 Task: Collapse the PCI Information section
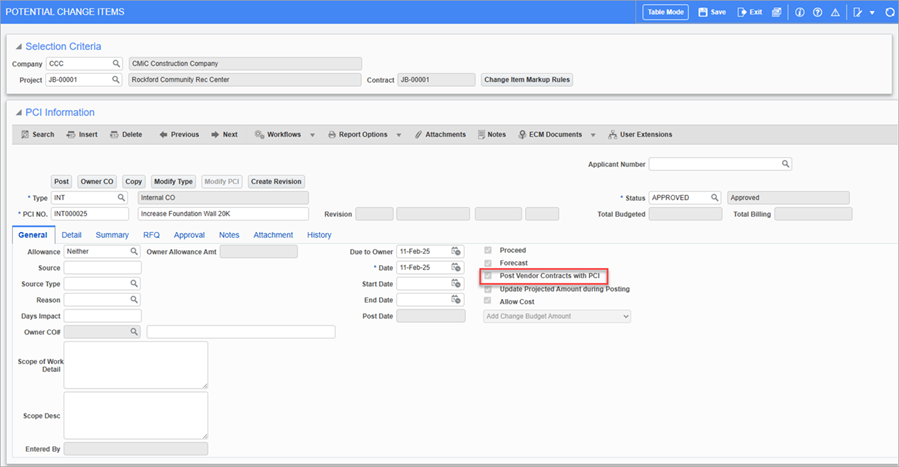pyautogui.click(x=19, y=113)
